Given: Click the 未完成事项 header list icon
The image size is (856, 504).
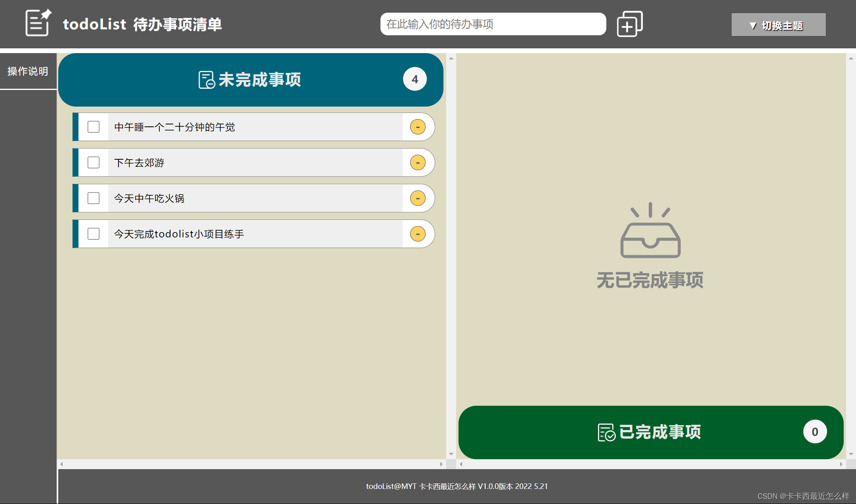Looking at the screenshot, I should (x=206, y=80).
